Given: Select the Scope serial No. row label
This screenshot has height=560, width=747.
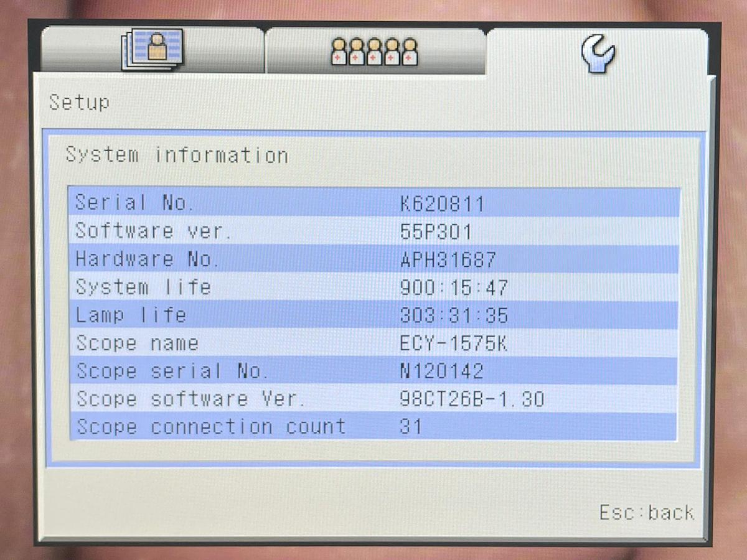Looking at the screenshot, I should pos(172,371).
